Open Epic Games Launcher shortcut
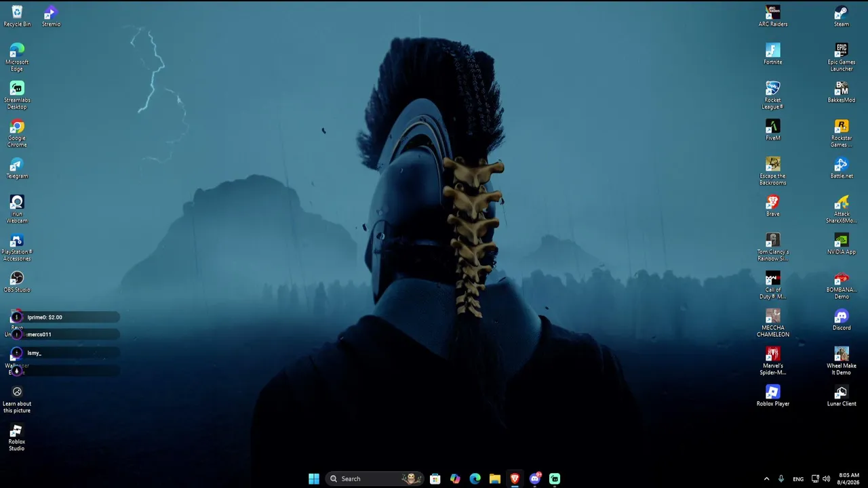868x488 pixels. [842, 58]
